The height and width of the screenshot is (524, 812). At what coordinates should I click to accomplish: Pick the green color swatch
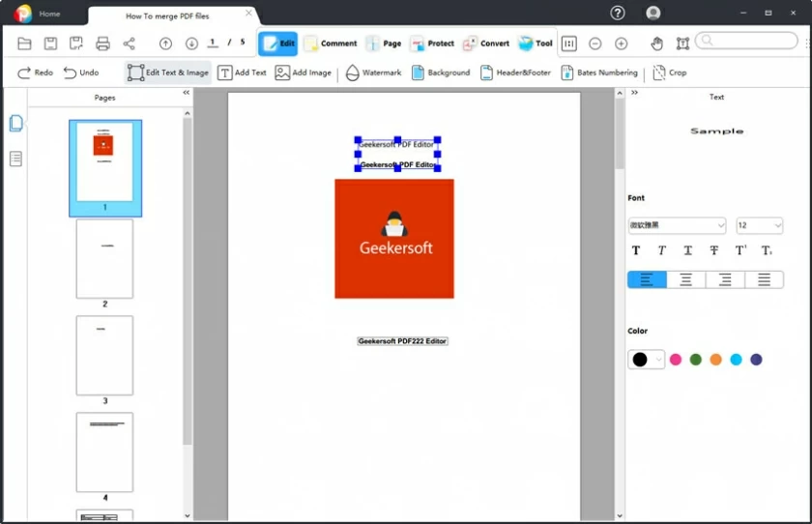(695, 360)
